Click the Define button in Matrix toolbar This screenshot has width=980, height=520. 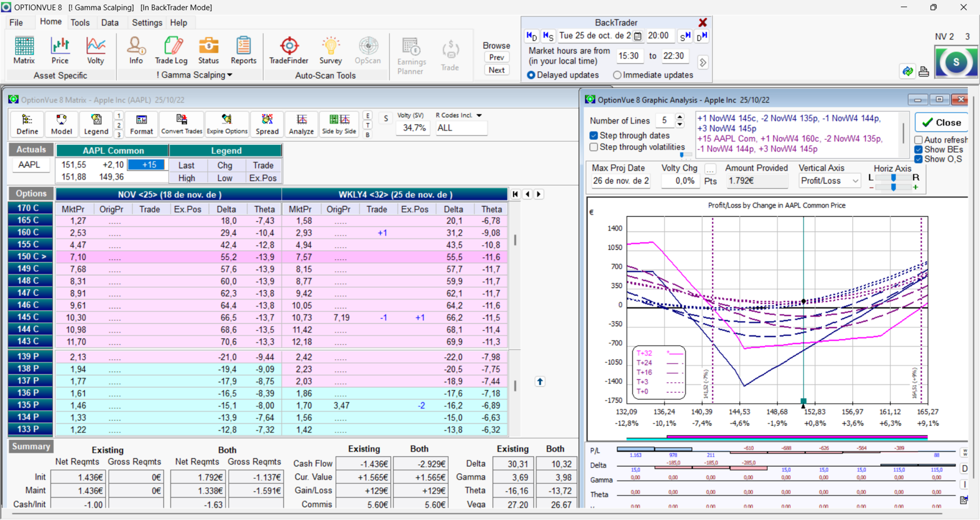[27, 124]
